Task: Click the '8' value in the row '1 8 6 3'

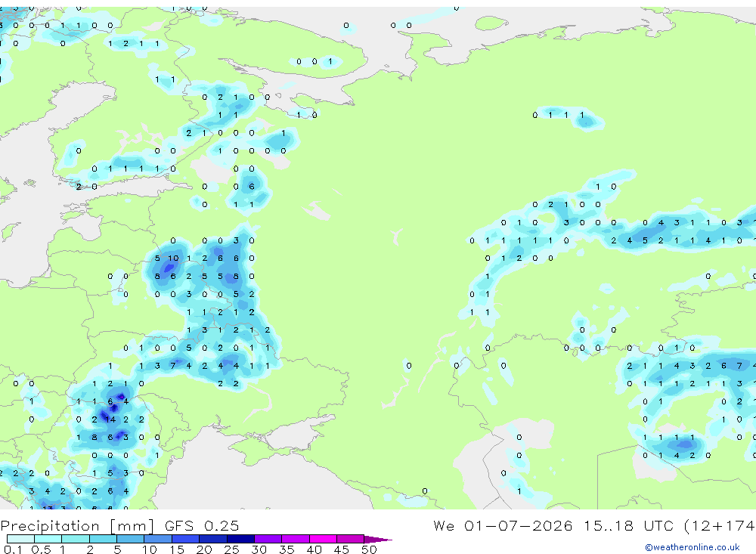Action: click(94, 438)
